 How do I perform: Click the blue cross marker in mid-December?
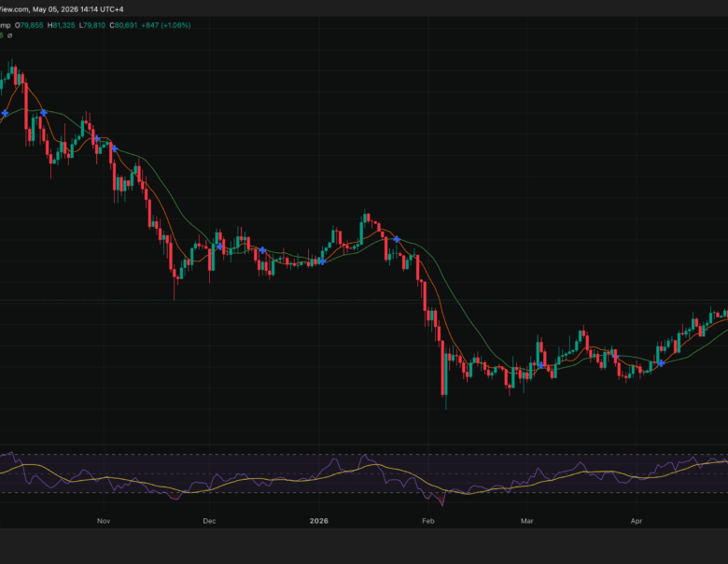pos(263,250)
